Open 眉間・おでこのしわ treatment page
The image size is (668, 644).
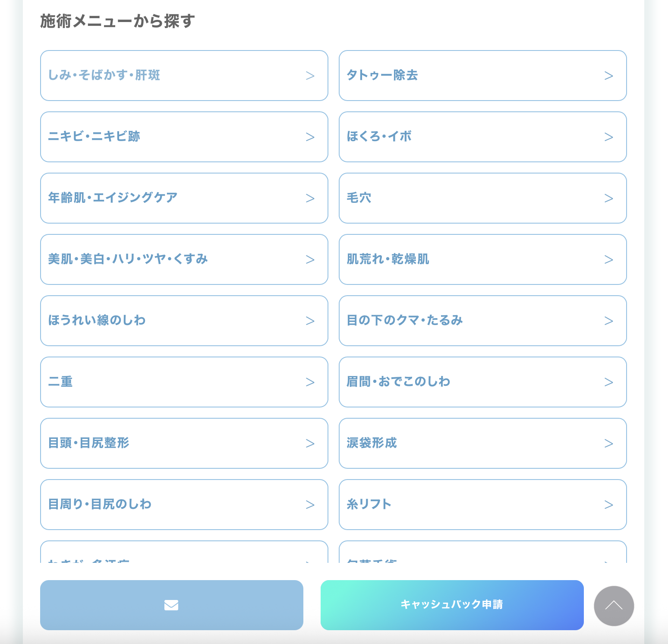tap(482, 382)
